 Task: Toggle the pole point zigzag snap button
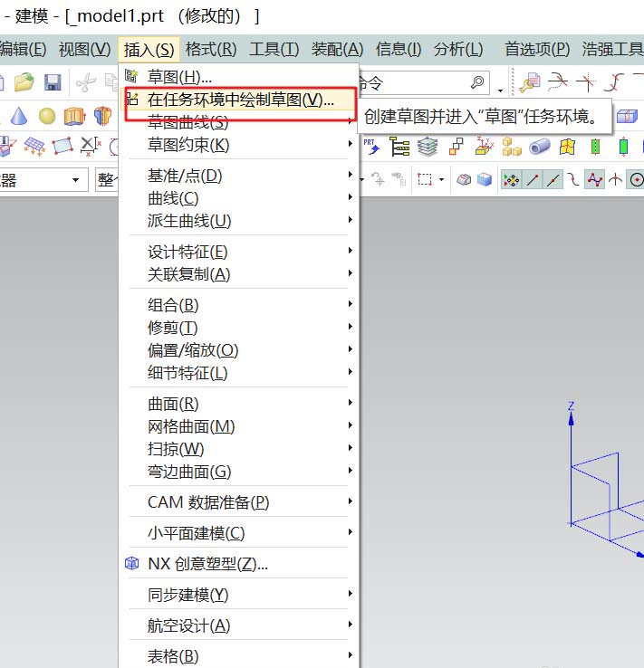point(594,180)
